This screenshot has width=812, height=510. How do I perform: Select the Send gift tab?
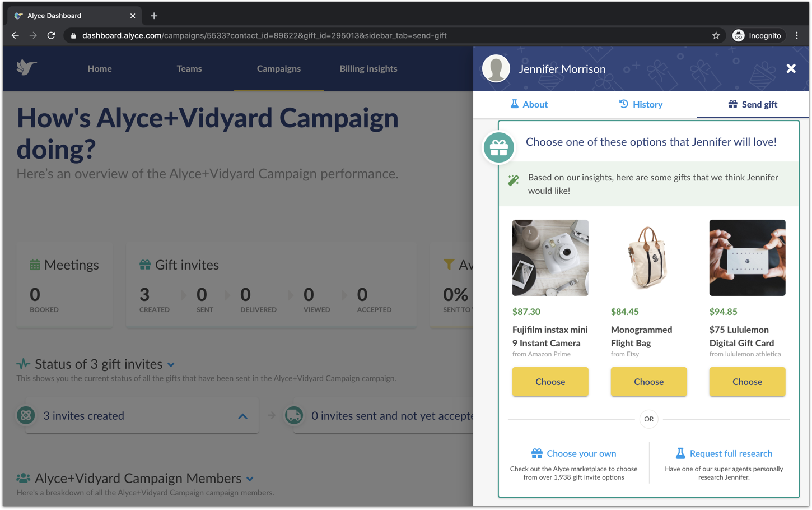(753, 104)
